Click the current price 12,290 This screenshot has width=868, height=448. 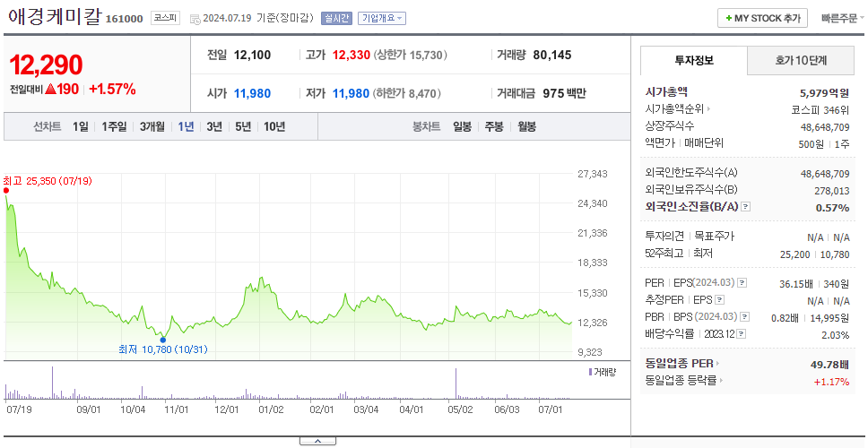(x=47, y=65)
